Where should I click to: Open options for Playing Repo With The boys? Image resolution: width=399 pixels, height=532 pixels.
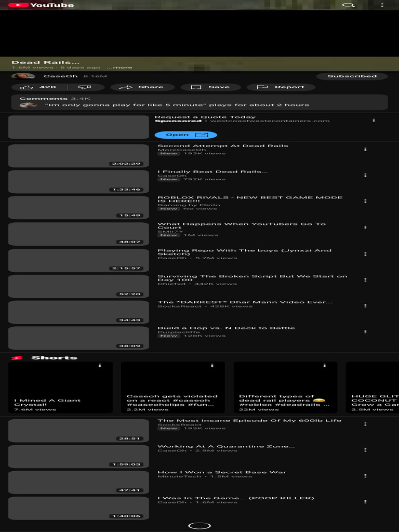click(365, 254)
